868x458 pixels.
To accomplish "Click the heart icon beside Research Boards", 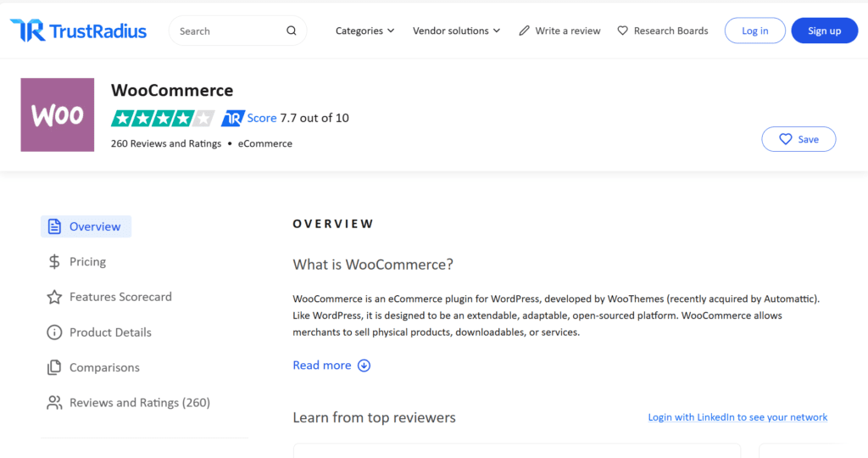I will [x=623, y=31].
